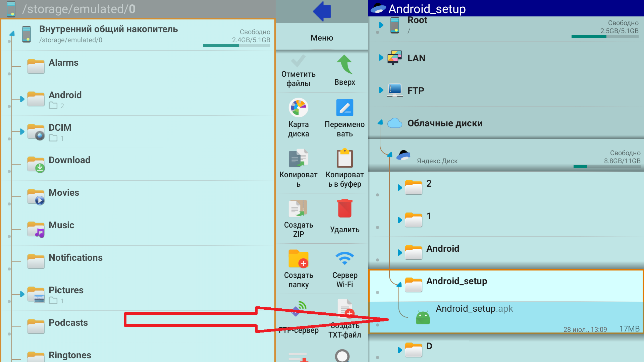Click the red Delete (Удалить) trash icon

click(x=344, y=208)
